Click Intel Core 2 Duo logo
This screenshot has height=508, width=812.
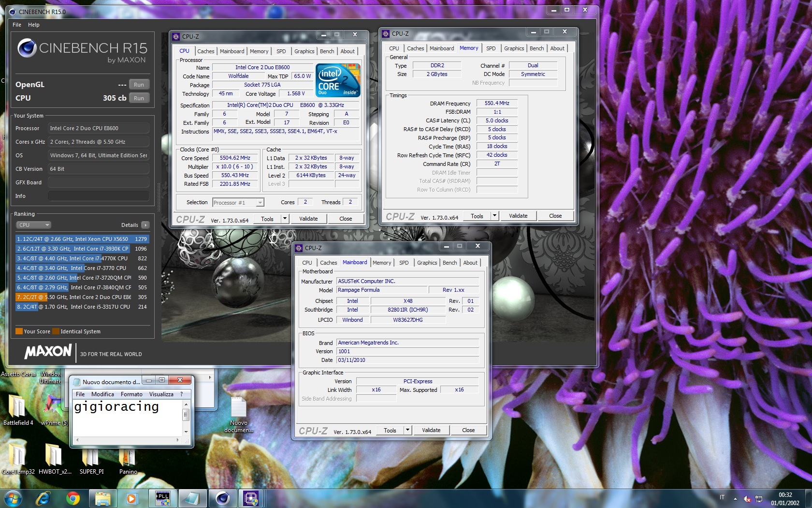[x=338, y=80]
